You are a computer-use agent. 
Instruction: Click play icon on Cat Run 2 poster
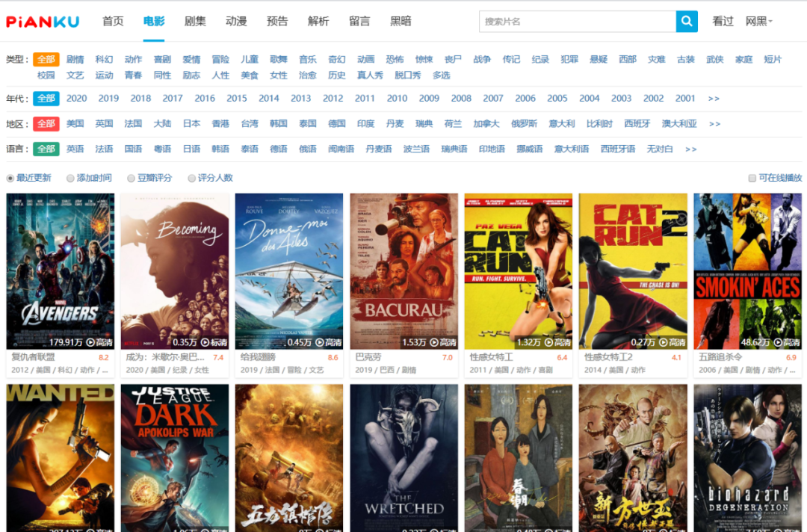pyautogui.click(x=664, y=342)
